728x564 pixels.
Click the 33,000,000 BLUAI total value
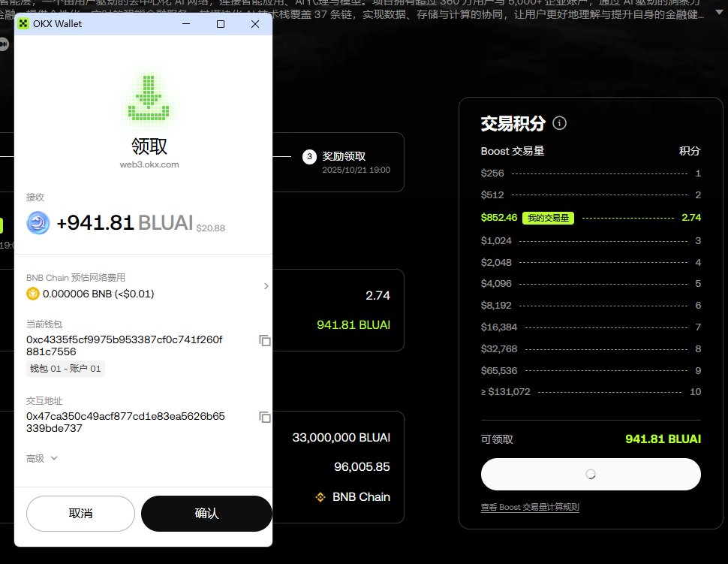[x=341, y=438]
